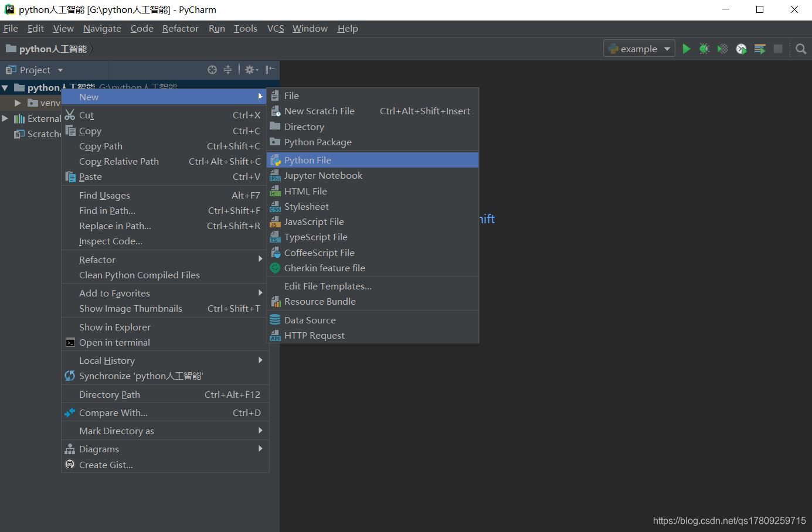This screenshot has width=812, height=532.
Task: Expand Refactor submenu
Action: point(260,259)
